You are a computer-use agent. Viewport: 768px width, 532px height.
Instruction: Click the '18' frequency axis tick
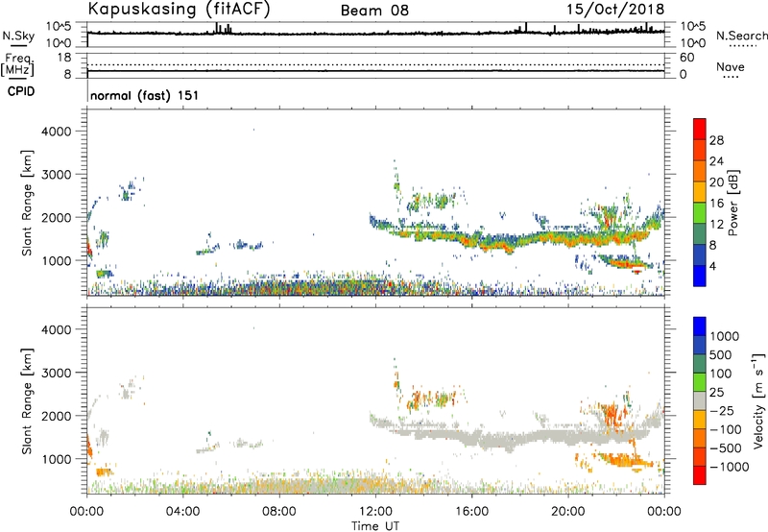(64, 58)
